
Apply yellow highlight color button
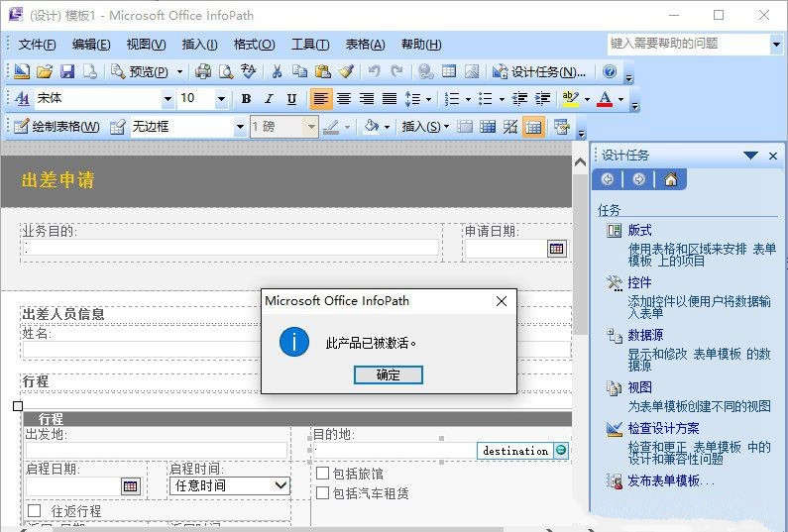pyautogui.click(x=570, y=99)
